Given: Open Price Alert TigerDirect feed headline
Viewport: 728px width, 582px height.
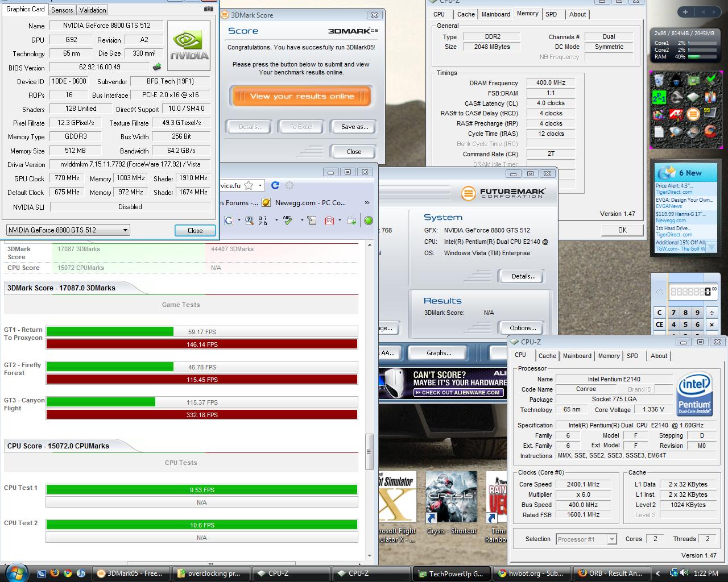Looking at the screenshot, I should click(674, 186).
